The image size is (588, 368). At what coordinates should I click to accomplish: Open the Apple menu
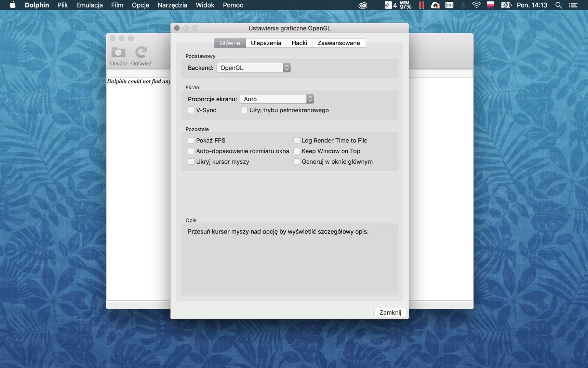click(12, 5)
